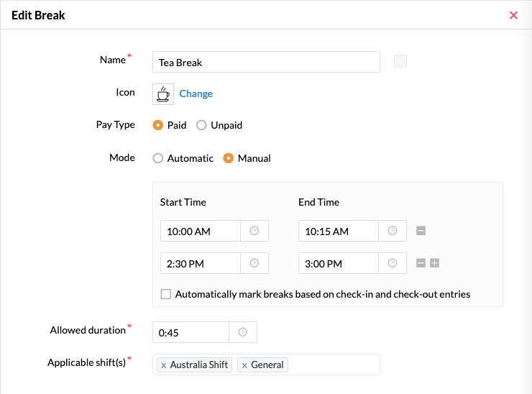Add another break time row
The image size is (532, 394).
coord(435,263)
